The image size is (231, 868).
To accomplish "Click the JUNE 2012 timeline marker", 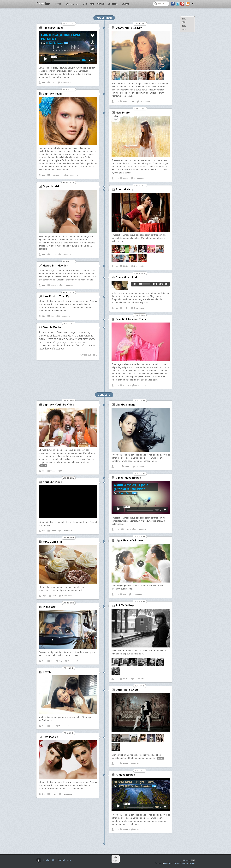I will 104,395.
